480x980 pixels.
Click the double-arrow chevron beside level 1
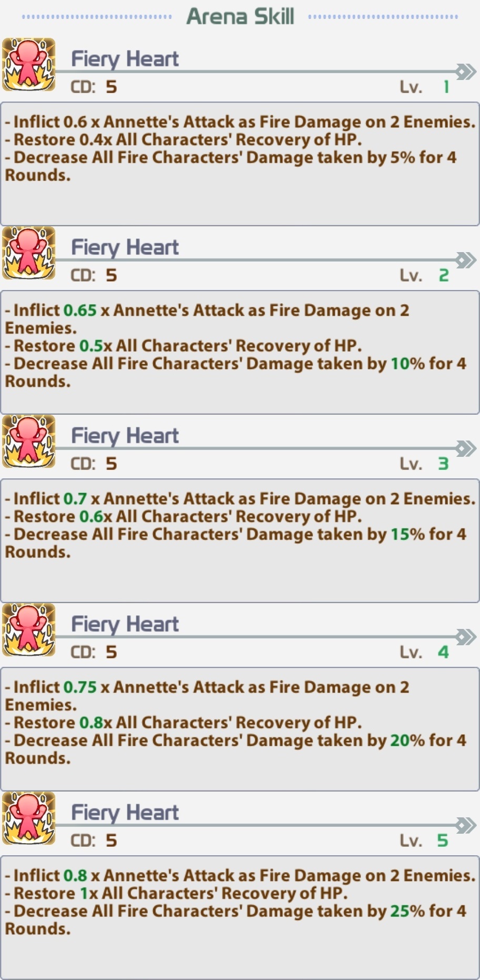(x=466, y=72)
